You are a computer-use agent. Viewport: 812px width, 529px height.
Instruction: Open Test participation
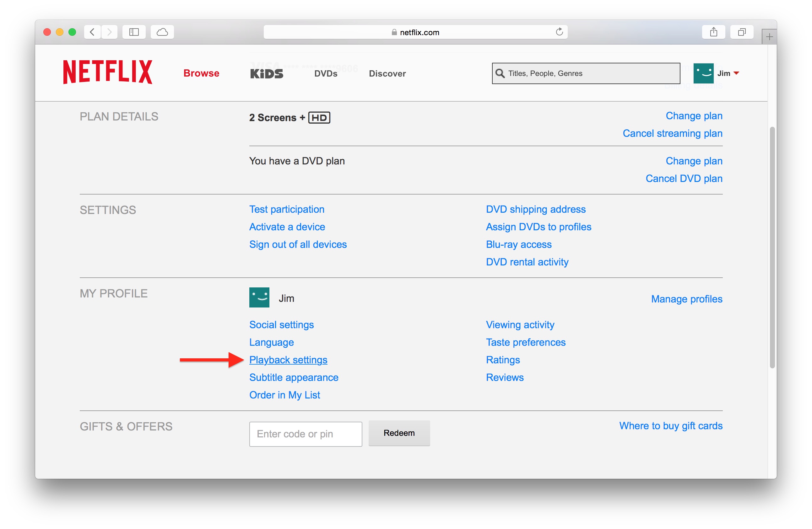287,209
